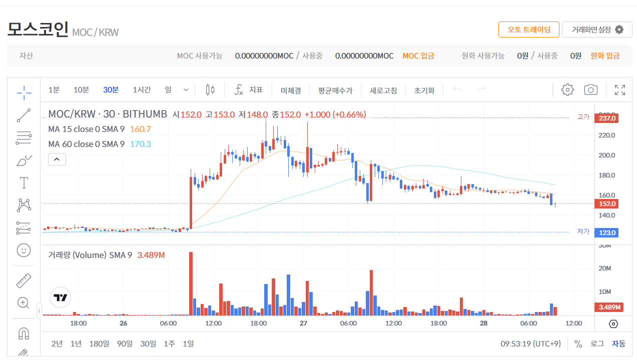637x364 pixels.
Task: Click the MA 60 close indicator legend
Action: pyautogui.click(x=87, y=144)
